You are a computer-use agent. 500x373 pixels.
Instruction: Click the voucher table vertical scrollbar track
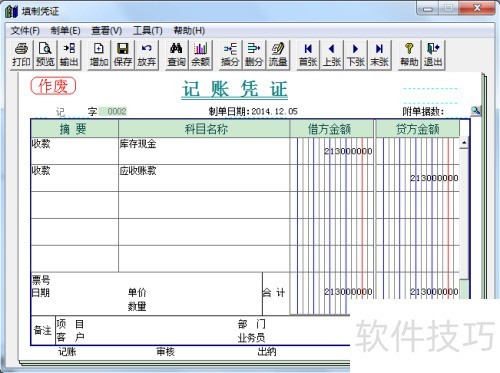tap(464, 213)
